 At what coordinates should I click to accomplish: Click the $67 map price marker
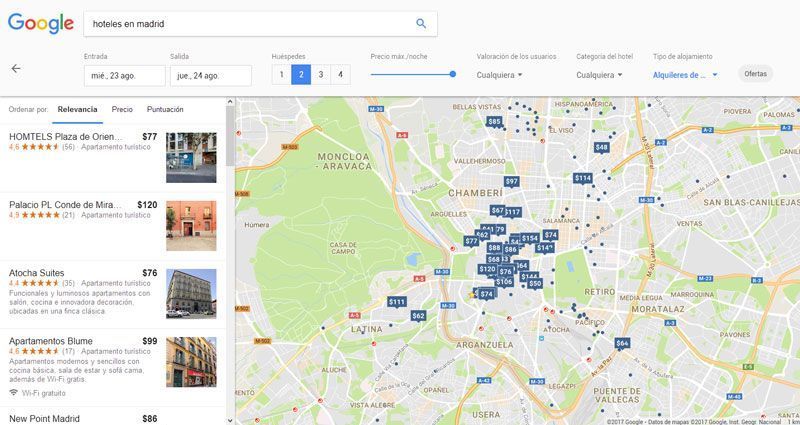[x=497, y=210]
